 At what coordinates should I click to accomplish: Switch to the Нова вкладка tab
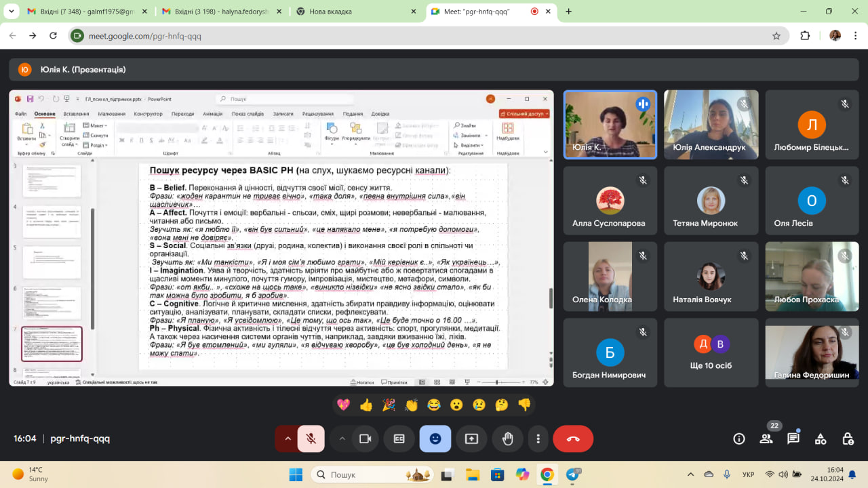point(353,12)
